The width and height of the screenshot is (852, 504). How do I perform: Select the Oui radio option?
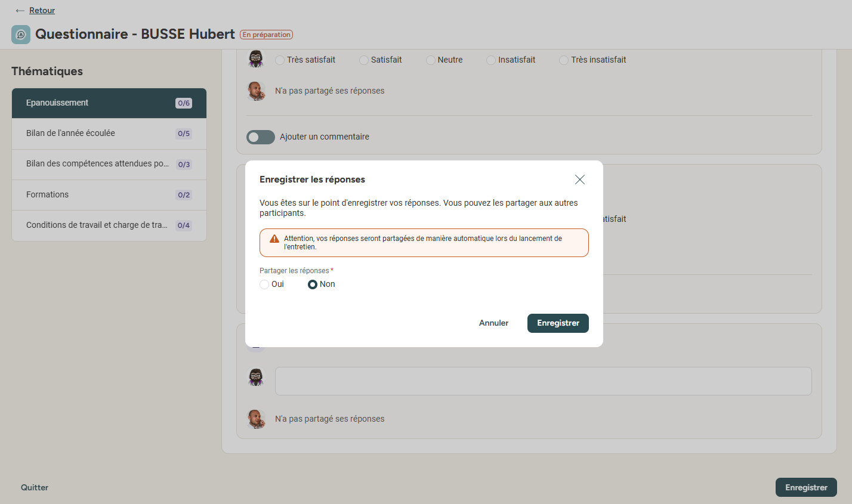(264, 285)
